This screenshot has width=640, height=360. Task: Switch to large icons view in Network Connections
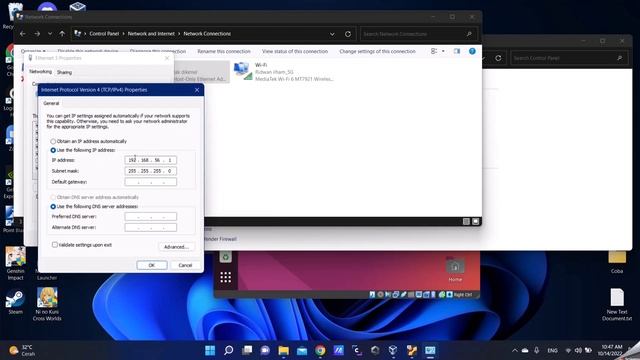[476, 221]
